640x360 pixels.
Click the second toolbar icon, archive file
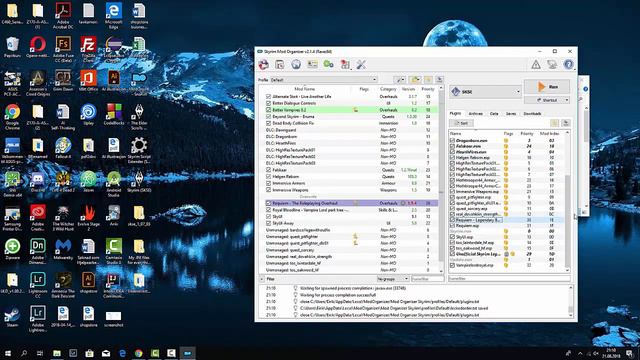pos(280,64)
